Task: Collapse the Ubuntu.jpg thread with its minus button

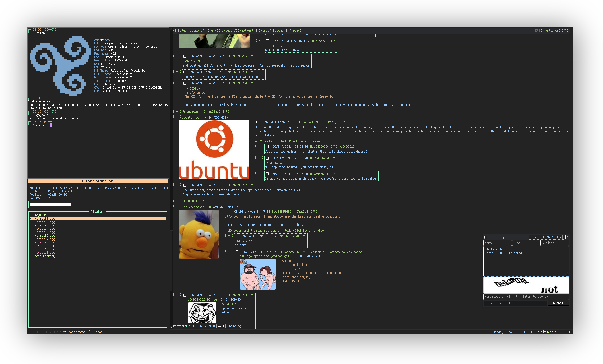Action: (x=177, y=117)
